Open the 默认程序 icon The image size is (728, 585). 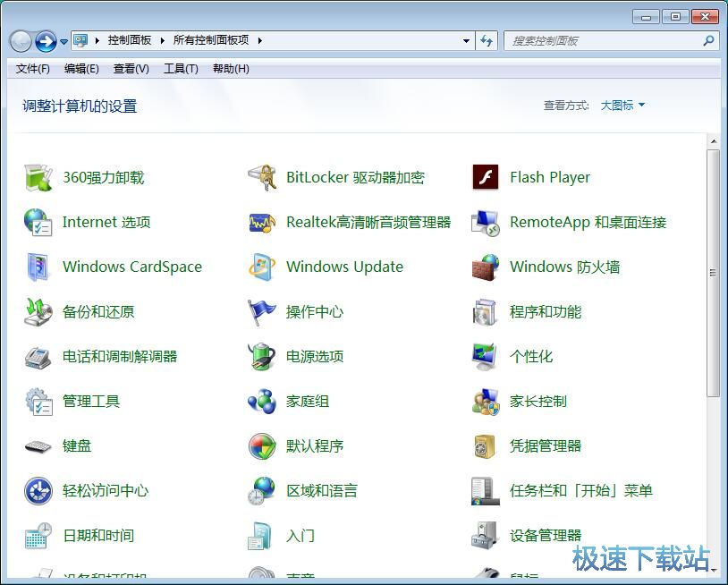tap(262, 446)
